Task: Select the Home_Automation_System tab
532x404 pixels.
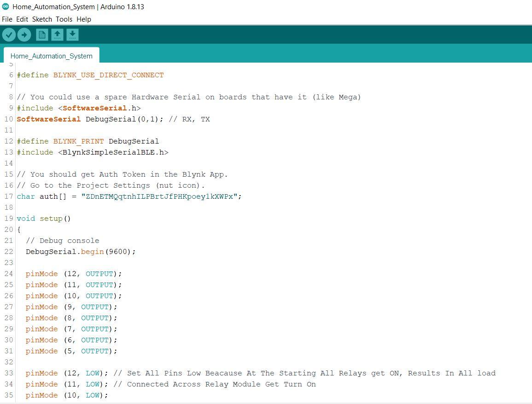Action: 51,56
